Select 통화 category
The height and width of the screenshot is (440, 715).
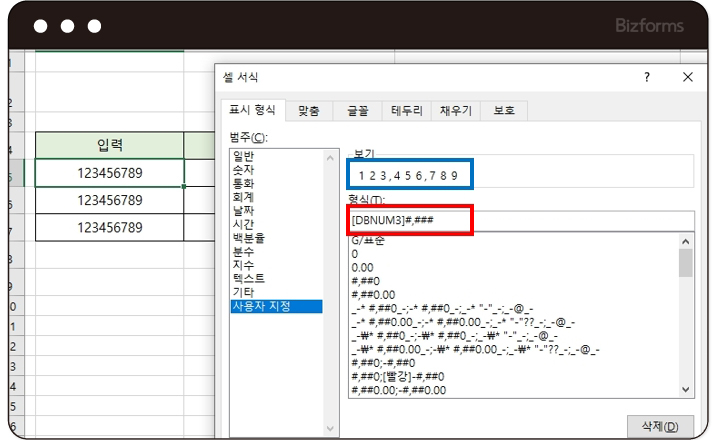[244, 183]
